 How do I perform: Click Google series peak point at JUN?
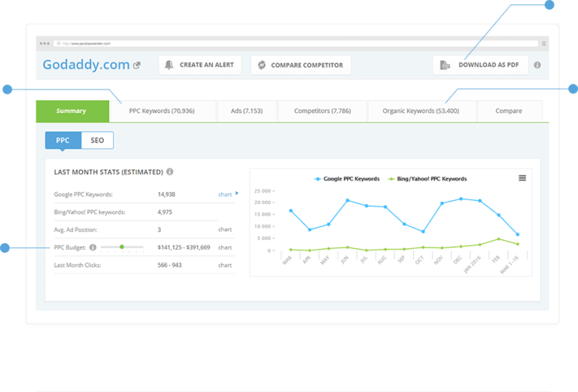pos(348,200)
